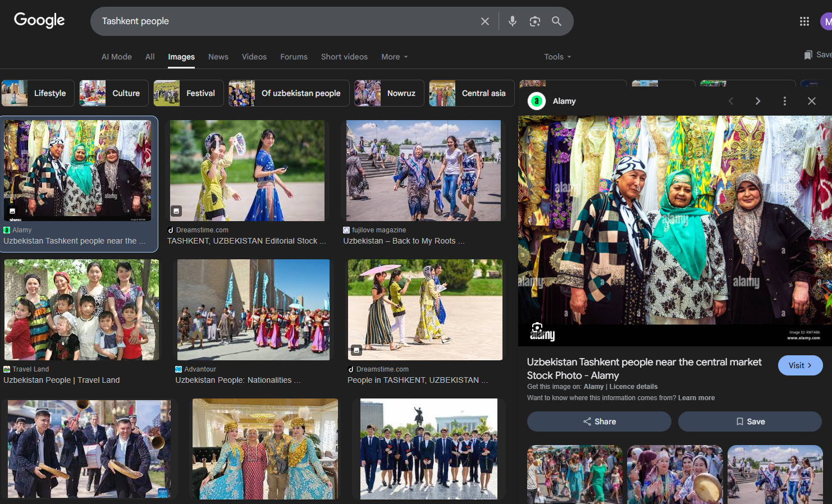832x504 pixels.
Task: Open the Google apps grid
Action: tap(804, 21)
